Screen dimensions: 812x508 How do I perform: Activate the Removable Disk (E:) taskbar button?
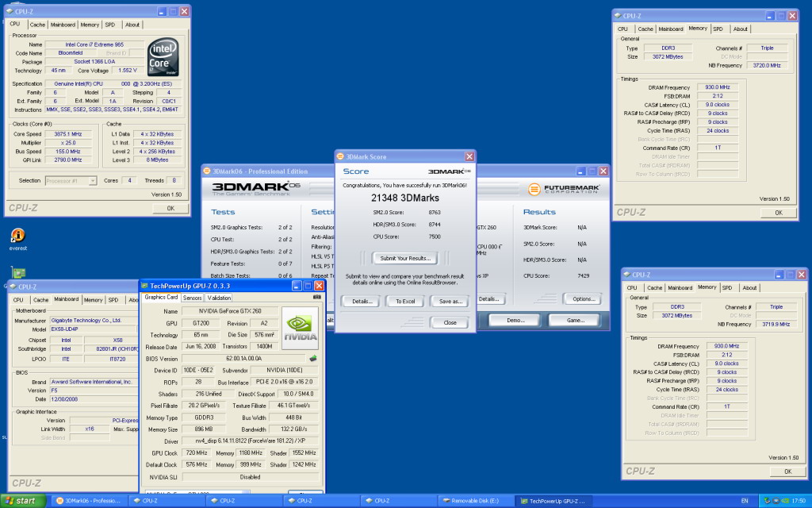475,501
